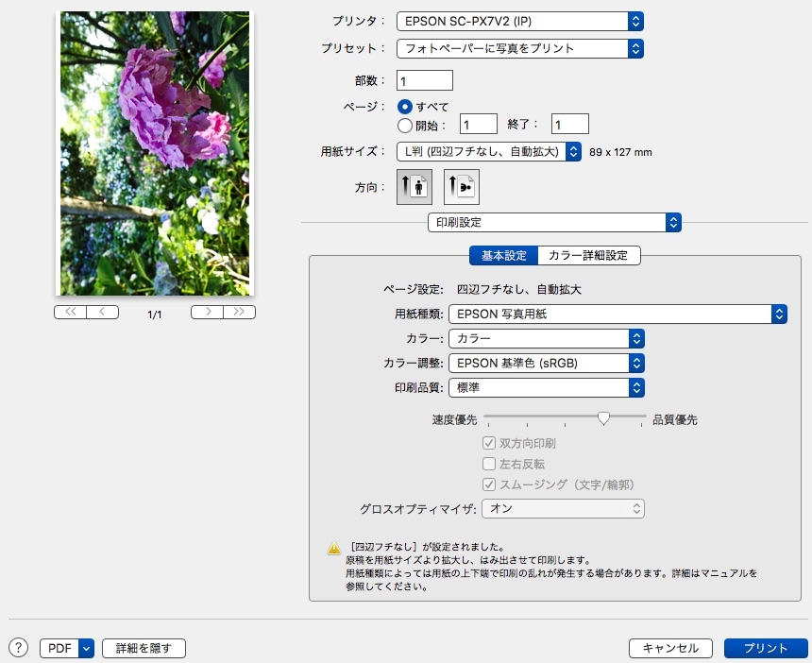This screenshot has height=663, width=812.
Task: Select the すべて pages radio button
Action: coord(404,107)
